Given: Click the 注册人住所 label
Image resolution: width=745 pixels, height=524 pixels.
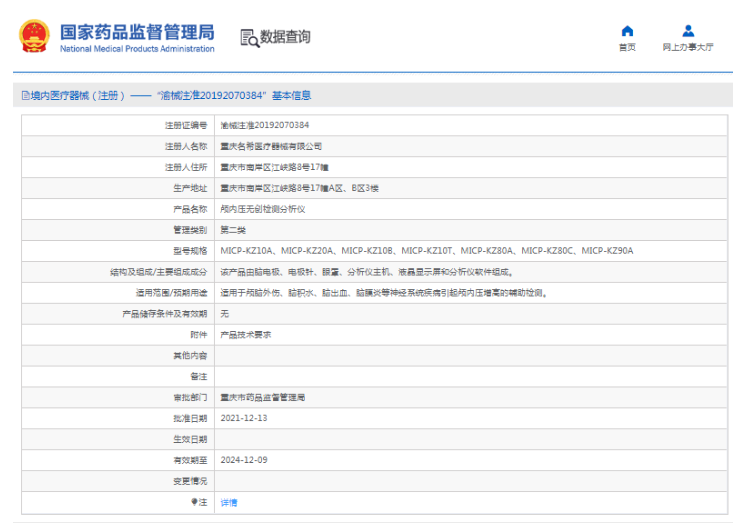Looking at the screenshot, I should pyautogui.click(x=186, y=167).
